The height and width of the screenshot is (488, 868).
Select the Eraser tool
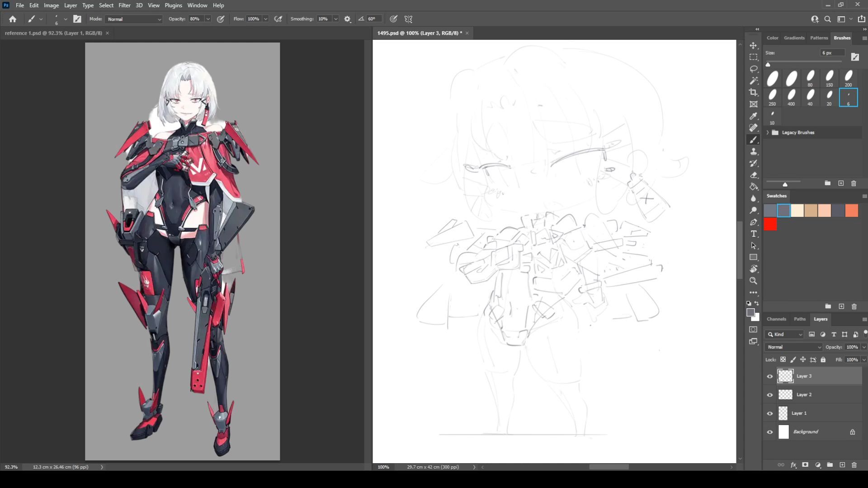coord(753,175)
